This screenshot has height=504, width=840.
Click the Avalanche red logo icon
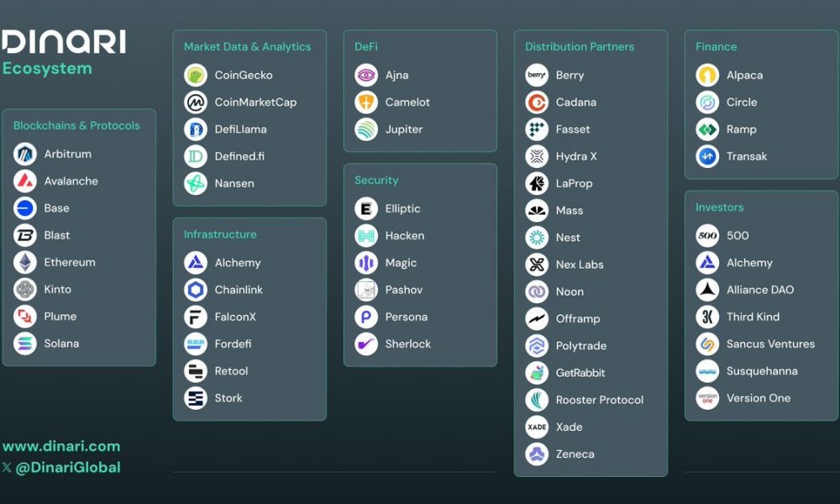(x=24, y=181)
